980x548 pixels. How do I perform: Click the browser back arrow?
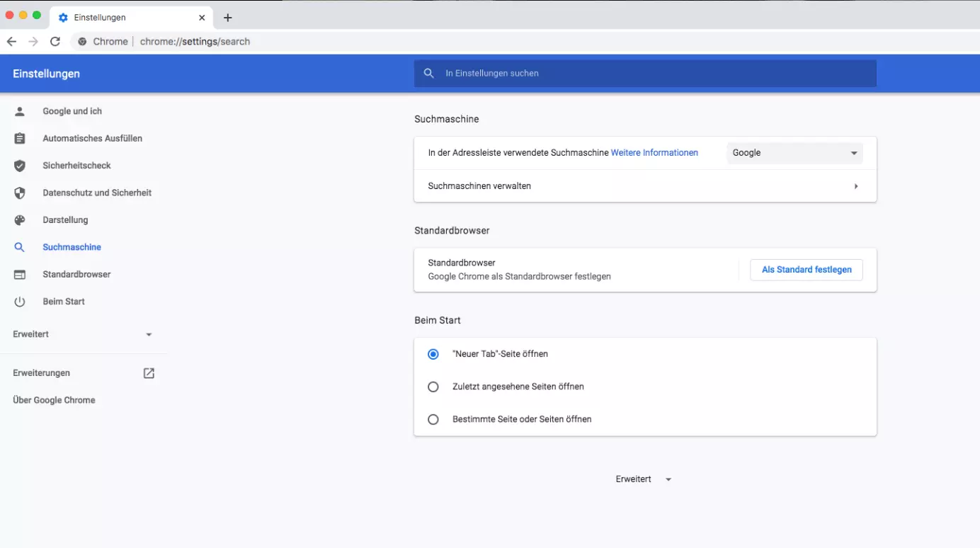(x=11, y=42)
